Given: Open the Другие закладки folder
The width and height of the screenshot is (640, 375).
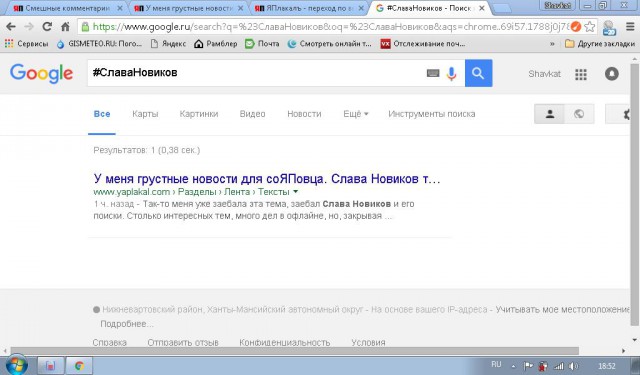Looking at the screenshot, I should coord(600,44).
